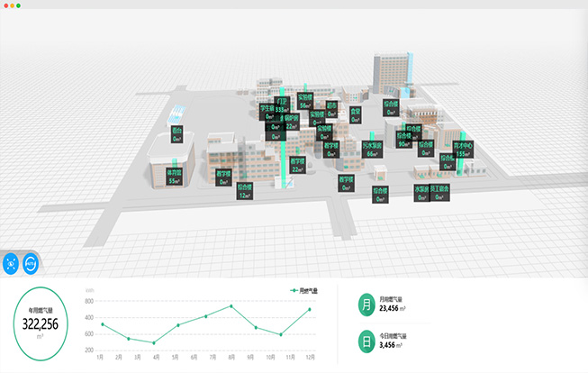Click the green 月 monthly gas icon
This screenshot has width=588, height=373.
tap(366, 305)
